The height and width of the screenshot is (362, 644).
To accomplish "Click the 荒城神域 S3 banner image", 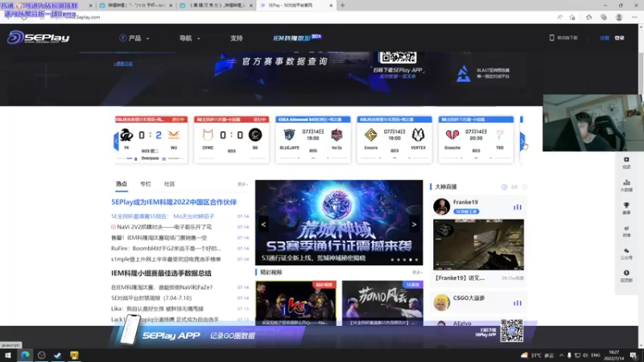I will [x=339, y=223].
